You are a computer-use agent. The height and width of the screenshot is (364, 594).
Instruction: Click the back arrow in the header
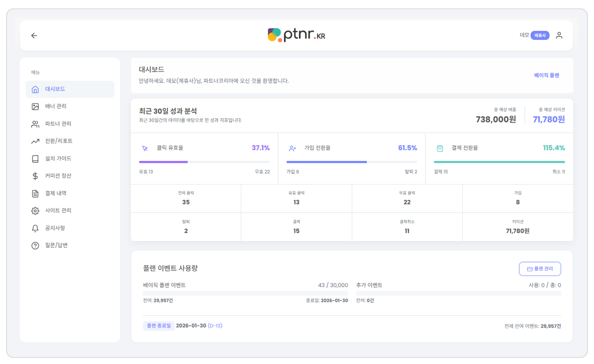pyautogui.click(x=34, y=35)
